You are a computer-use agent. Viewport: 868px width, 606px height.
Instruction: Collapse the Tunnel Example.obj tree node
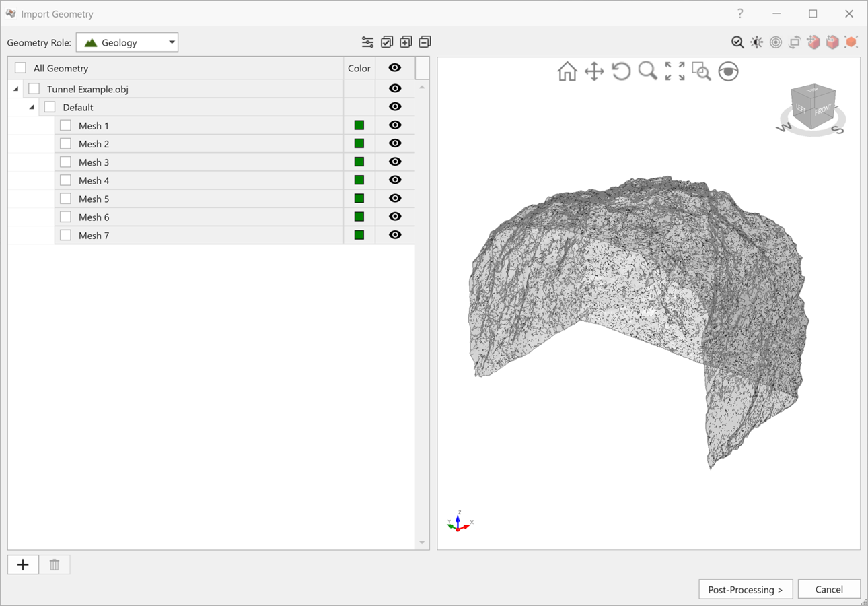(16, 89)
